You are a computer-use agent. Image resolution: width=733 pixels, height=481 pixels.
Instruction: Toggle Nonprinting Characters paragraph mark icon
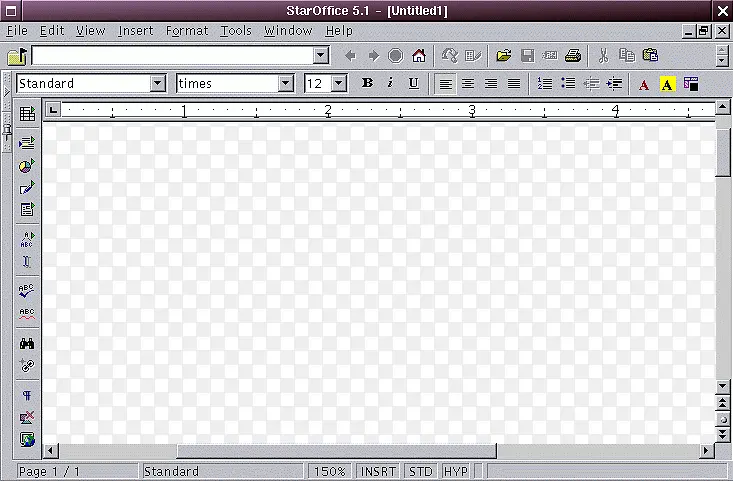click(27, 395)
